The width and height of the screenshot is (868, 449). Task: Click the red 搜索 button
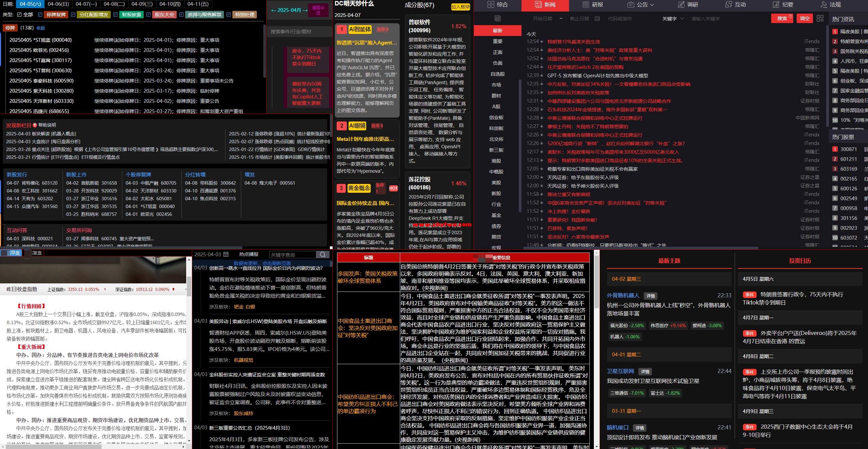(x=782, y=18)
